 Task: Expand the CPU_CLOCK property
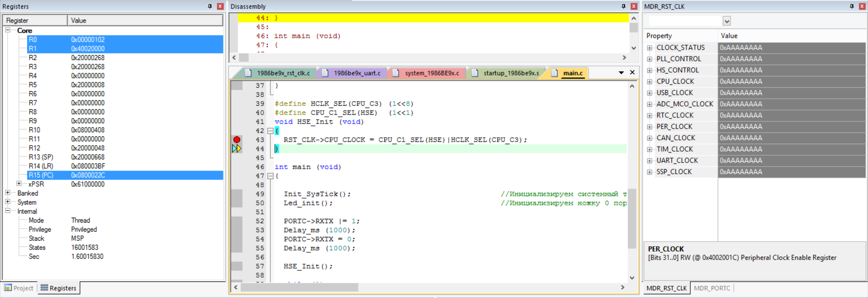(x=650, y=82)
